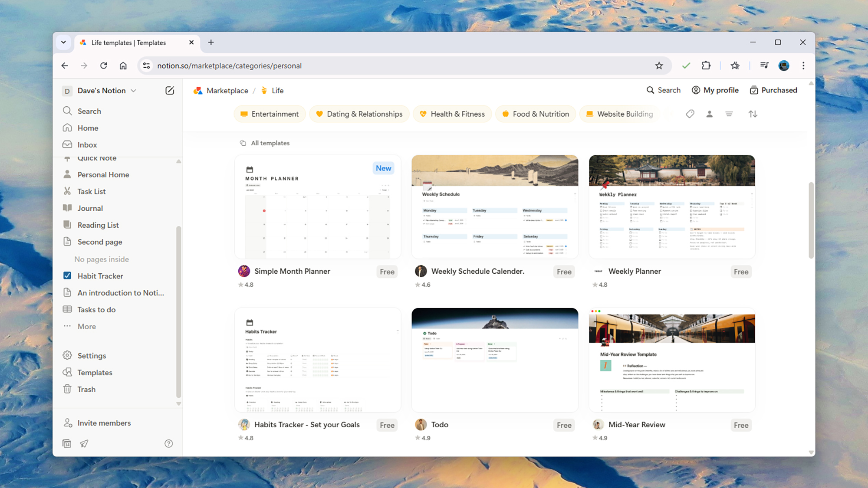Screen dimensions: 868x488
Task: Open Settings gear in sidebar
Action: [x=67, y=355]
